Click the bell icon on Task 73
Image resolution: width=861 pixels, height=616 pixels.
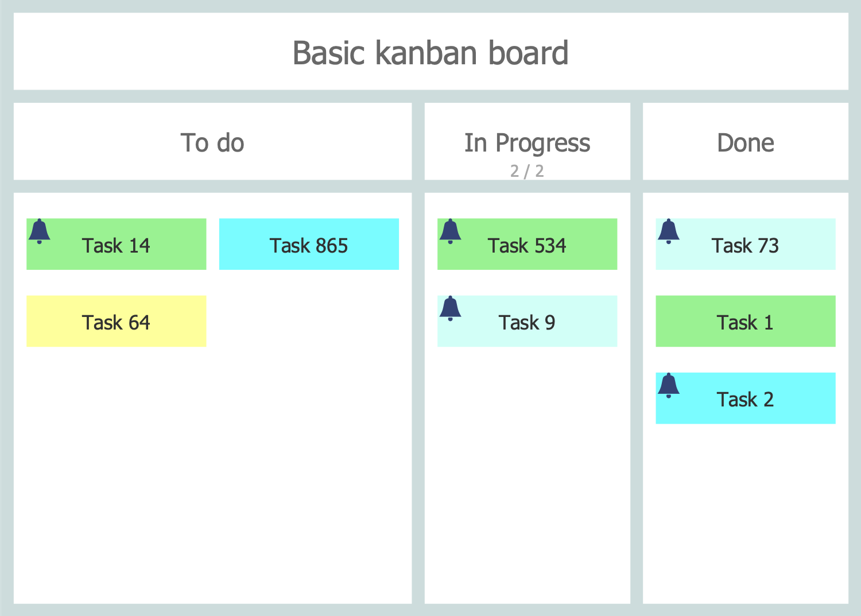669,231
